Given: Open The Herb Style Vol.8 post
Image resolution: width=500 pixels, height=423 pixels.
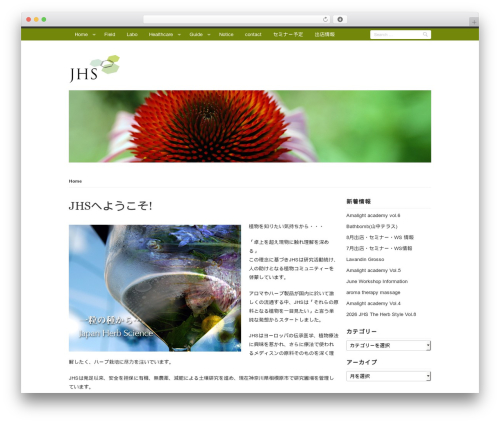Looking at the screenshot, I should pos(381,314).
